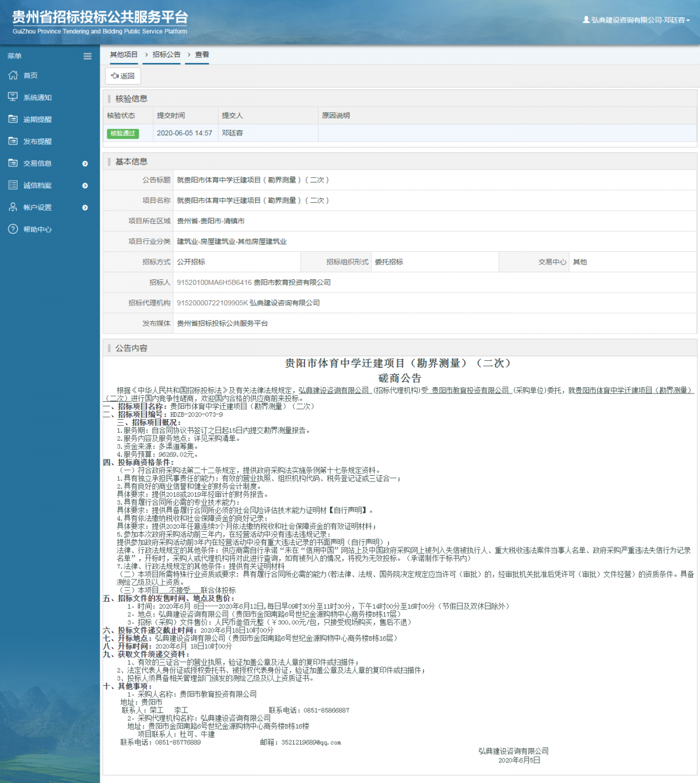700x783 pixels.
Task: Click the 逾期提醒 folder icon
Action: click(13, 119)
